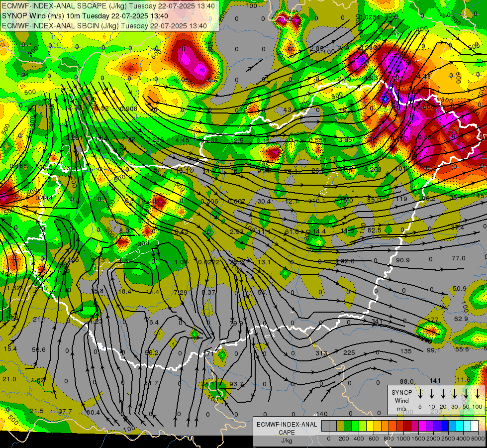Click the 5 m/s wind legend arrow
487x448 pixels.
[x=420, y=394]
